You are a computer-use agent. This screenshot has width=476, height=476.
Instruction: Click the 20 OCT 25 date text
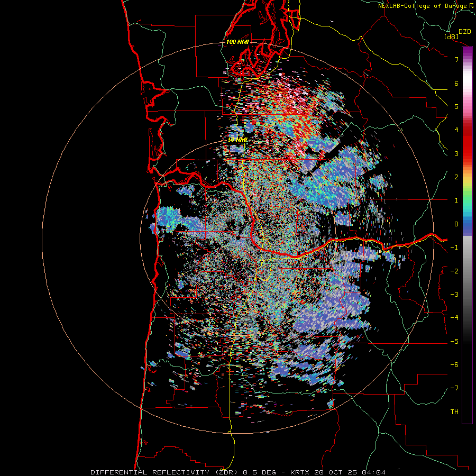[x=336, y=472]
